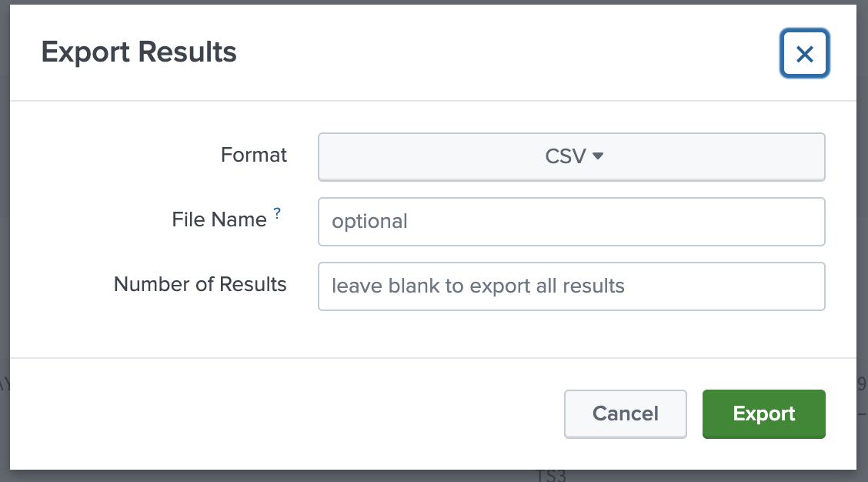Image resolution: width=868 pixels, height=482 pixels.
Task: Open the Format dropdown
Action: pyautogui.click(x=571, y=156)
